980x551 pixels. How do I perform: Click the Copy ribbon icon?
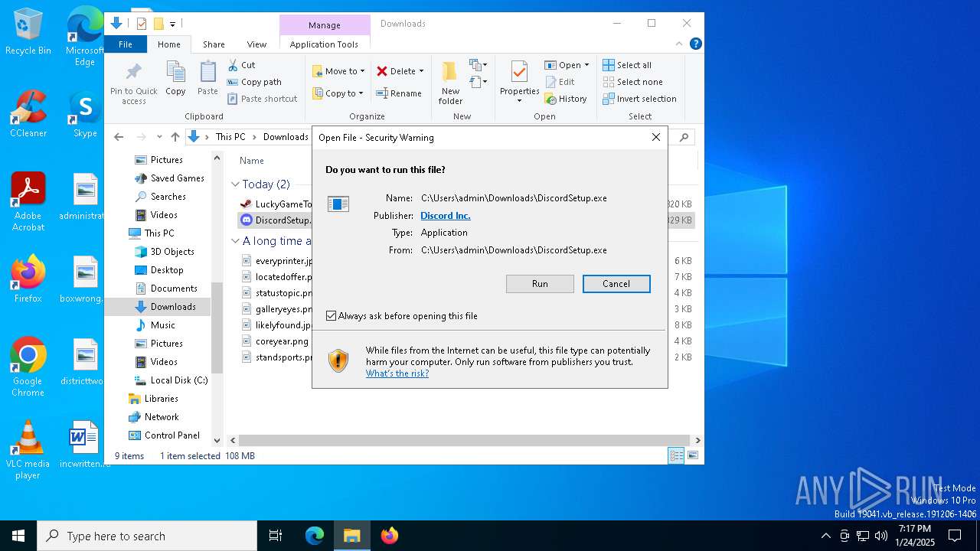175,79
